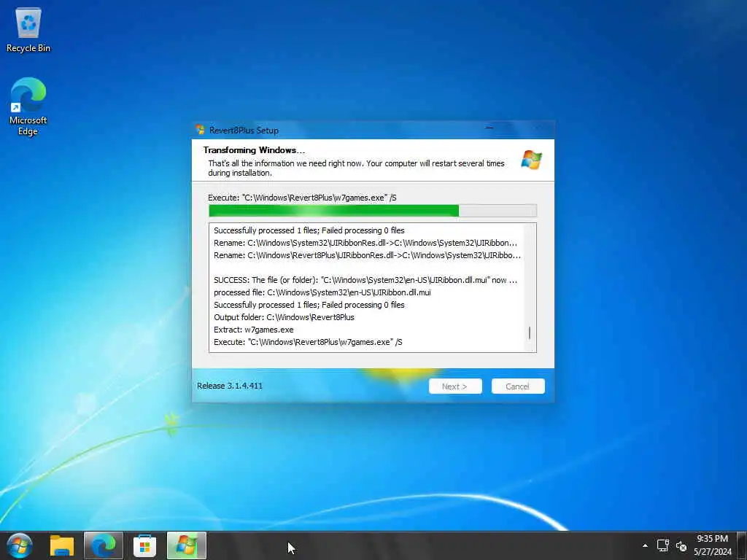Screen dimensions: 747x560
Task: Select Revert8Plus Setup taskbar button
Action: (186, 545)
